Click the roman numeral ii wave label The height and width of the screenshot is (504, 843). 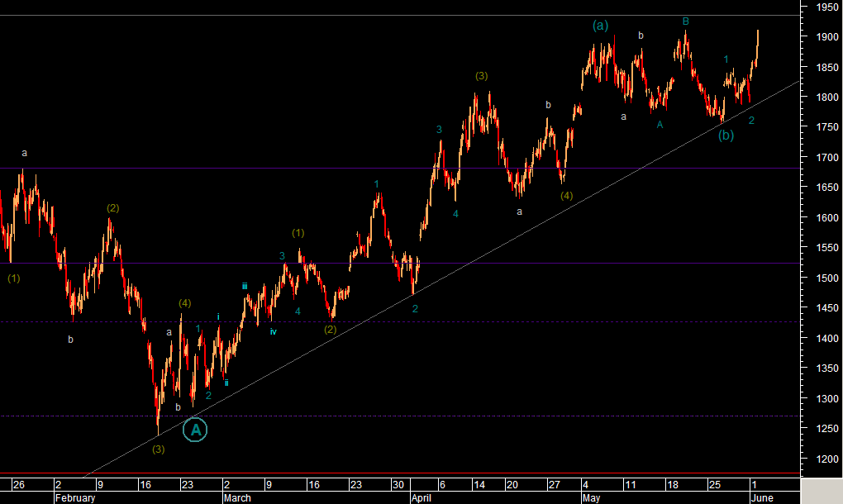click(x=226, y=383)
